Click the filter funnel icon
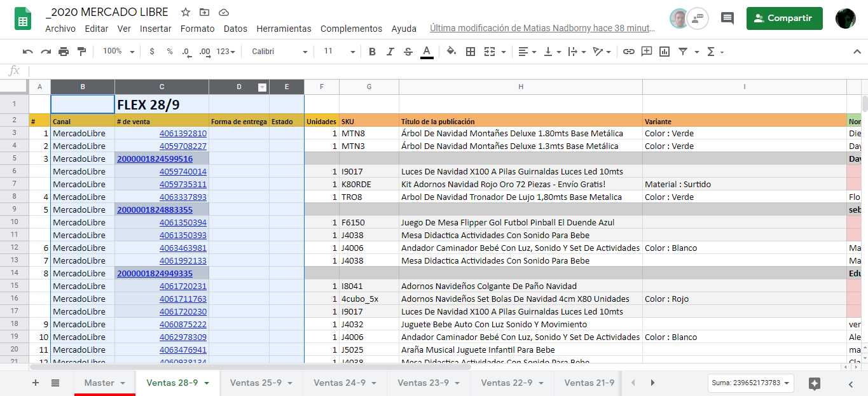 pyautogui.click(x=683, y=52)
